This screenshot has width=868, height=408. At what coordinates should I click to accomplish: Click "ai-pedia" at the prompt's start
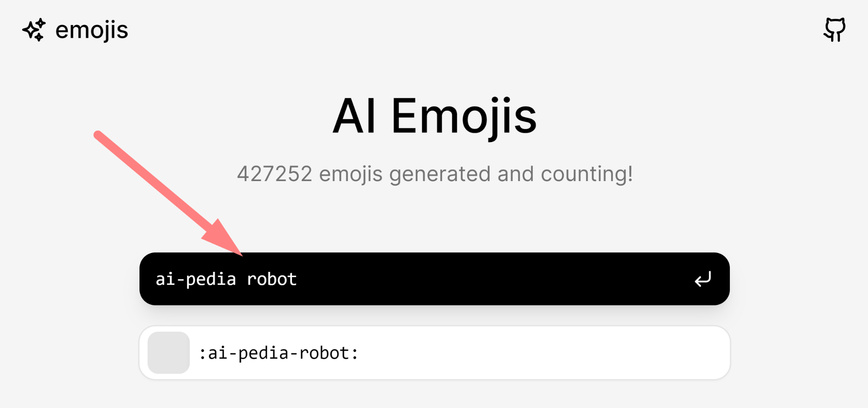coord(196,279)
